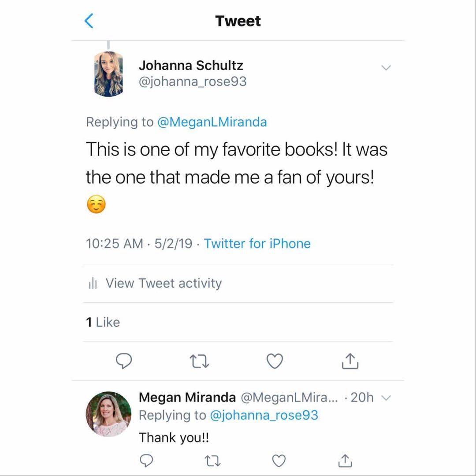Open Megan Miranda's profile photo

[108, 414]
